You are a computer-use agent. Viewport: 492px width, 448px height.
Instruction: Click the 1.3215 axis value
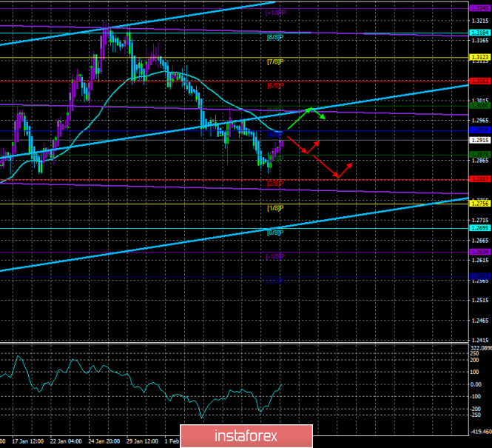480,21
